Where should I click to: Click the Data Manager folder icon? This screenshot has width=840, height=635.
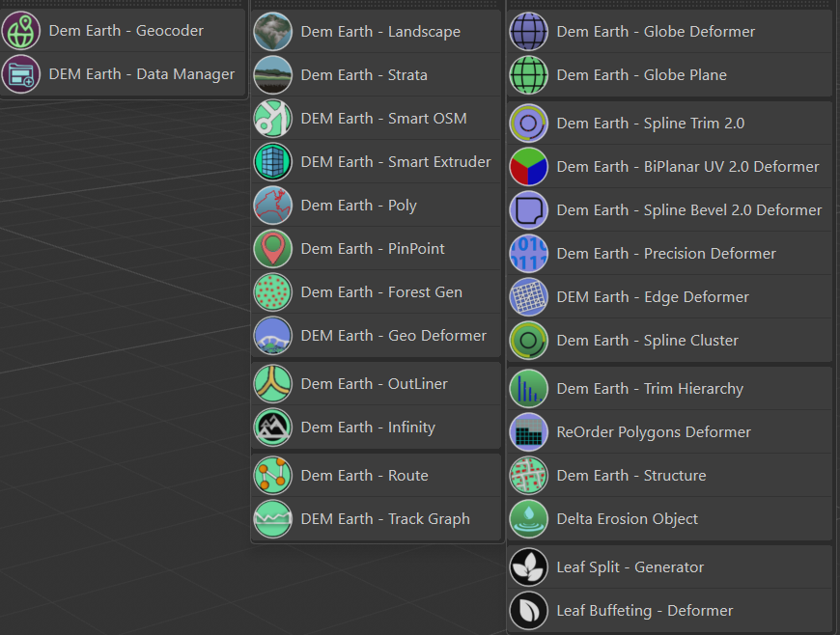pos(21,74)
